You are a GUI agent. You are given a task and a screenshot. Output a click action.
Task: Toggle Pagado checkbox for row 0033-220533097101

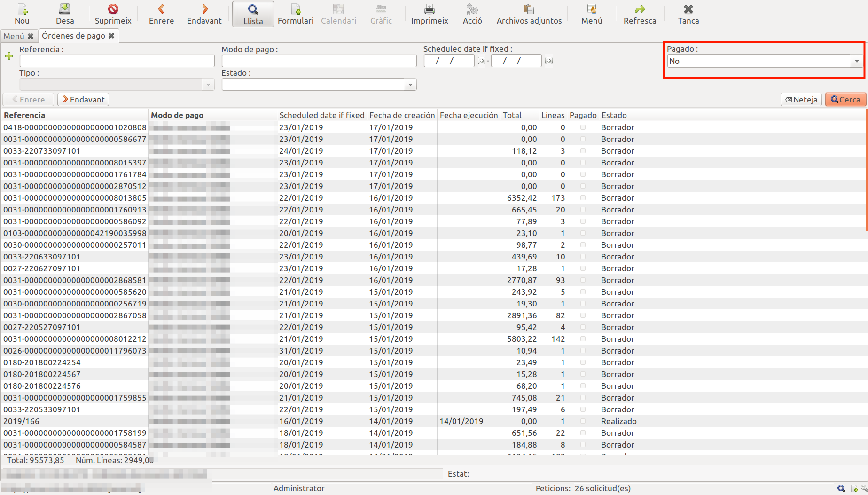[583, 409]
